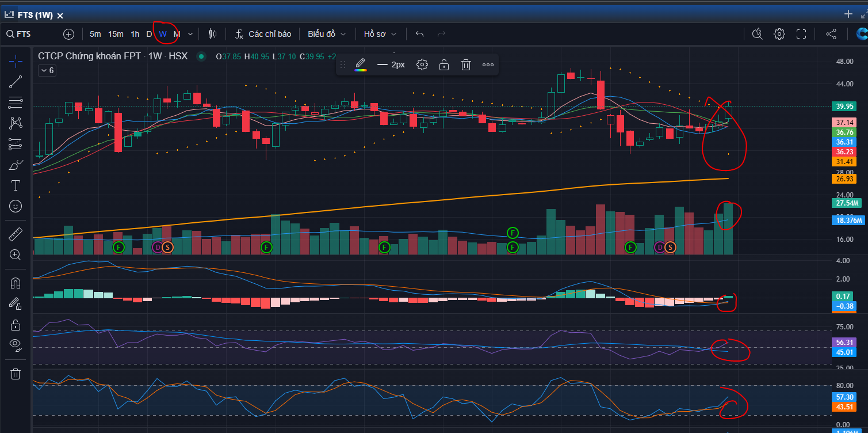Open the chart pattern tools
The height and width of the screenshot is (433, 868).
click(x=16, y=123)
